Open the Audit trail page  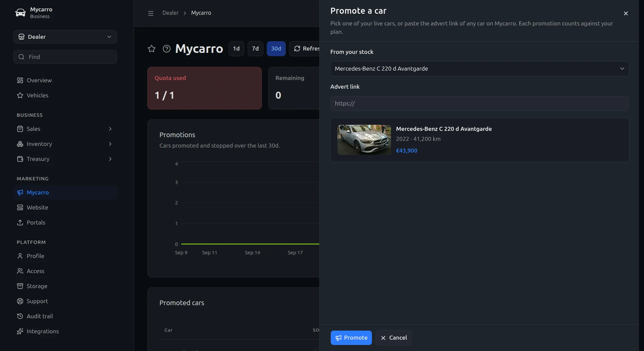(x=65, y=316)
